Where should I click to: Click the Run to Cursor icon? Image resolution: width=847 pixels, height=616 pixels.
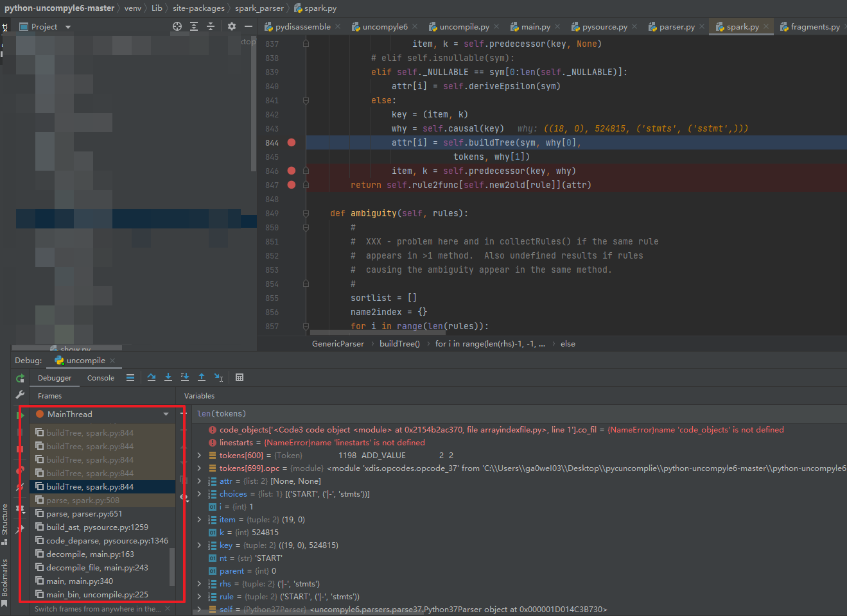click(218, 377)
